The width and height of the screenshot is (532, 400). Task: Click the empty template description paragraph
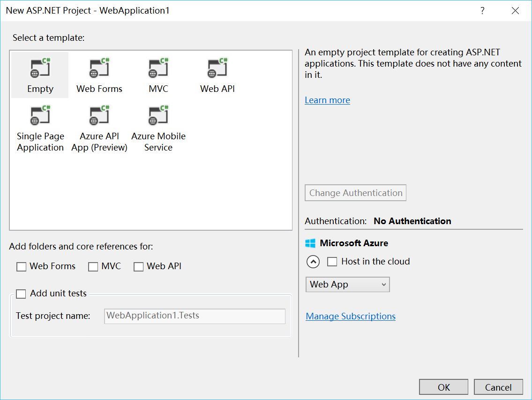click(x=413, y=63)
